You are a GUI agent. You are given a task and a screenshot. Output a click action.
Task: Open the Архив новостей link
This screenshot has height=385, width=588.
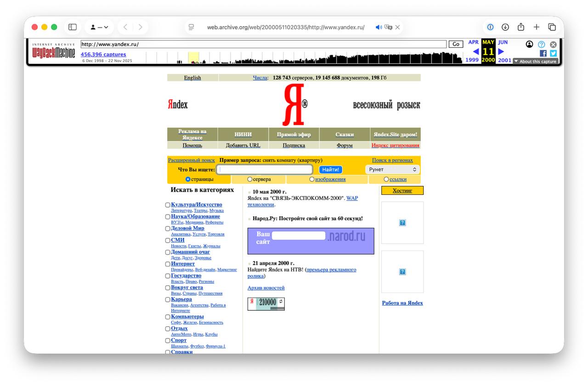coord(266,288)
